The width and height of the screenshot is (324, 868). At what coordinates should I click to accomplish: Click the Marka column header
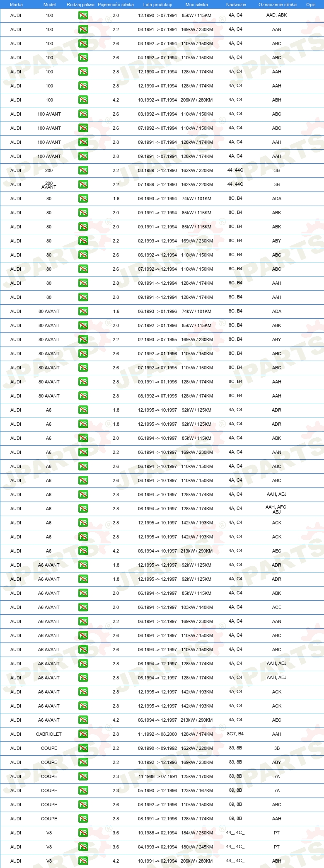[x=16, y=5]
